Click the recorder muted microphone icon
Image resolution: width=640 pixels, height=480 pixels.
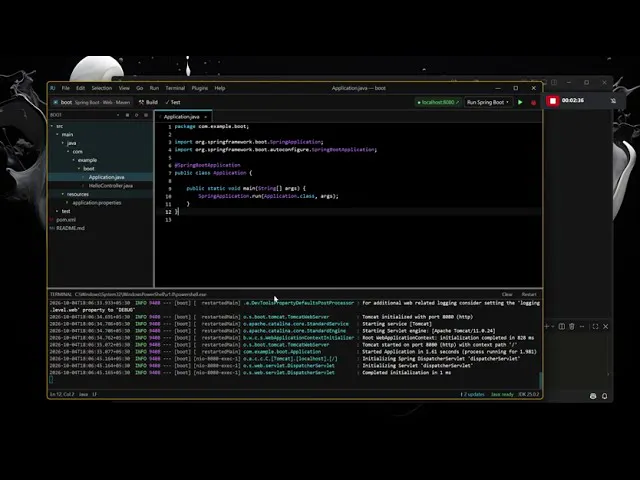pyautogui.click(x=613, y=101)
